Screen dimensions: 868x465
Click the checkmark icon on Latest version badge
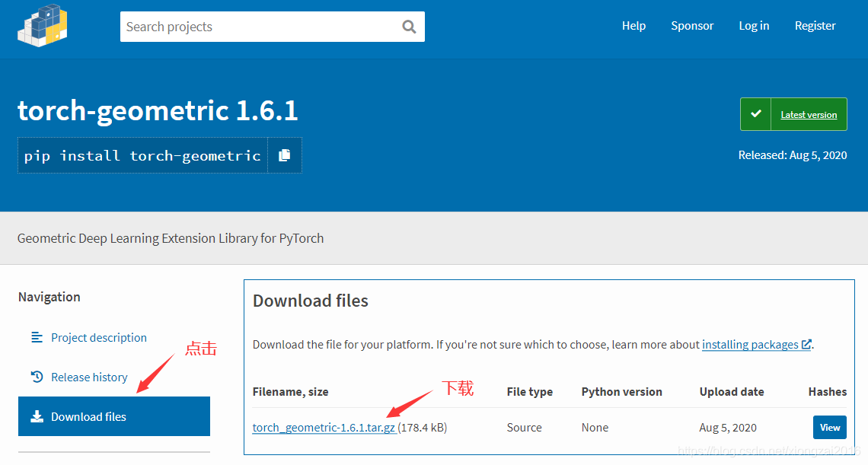[x=755, y=113]
